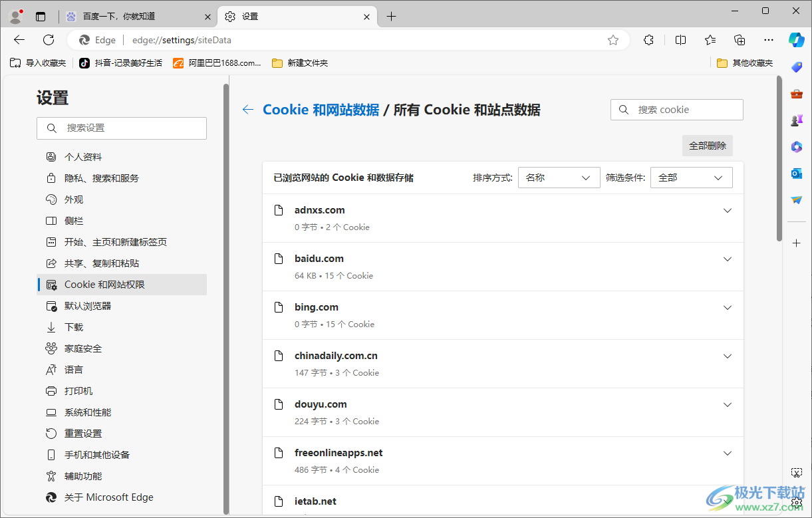The width and height of the screenshot is (812, 518).
Task: Open 个人资料 settings section
Action: point(122,157)
